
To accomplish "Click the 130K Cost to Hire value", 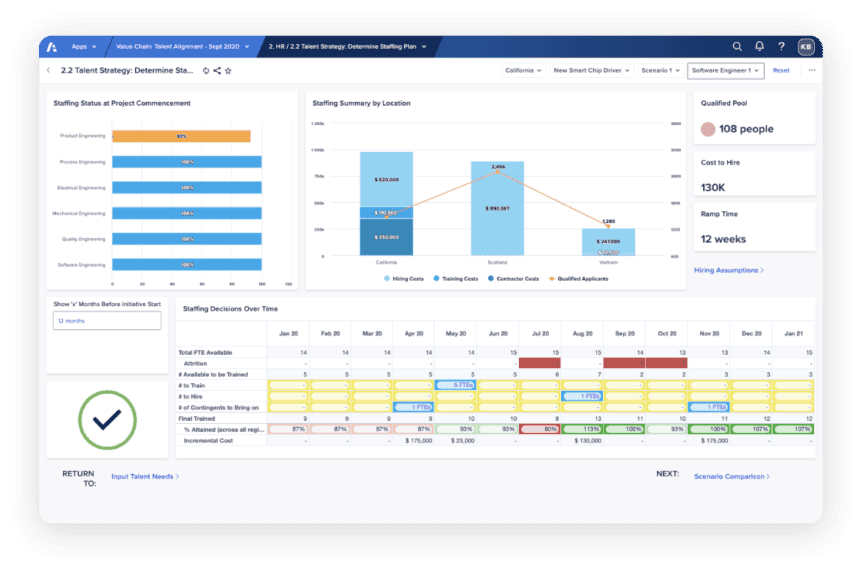I will click(x=713, y=188).
